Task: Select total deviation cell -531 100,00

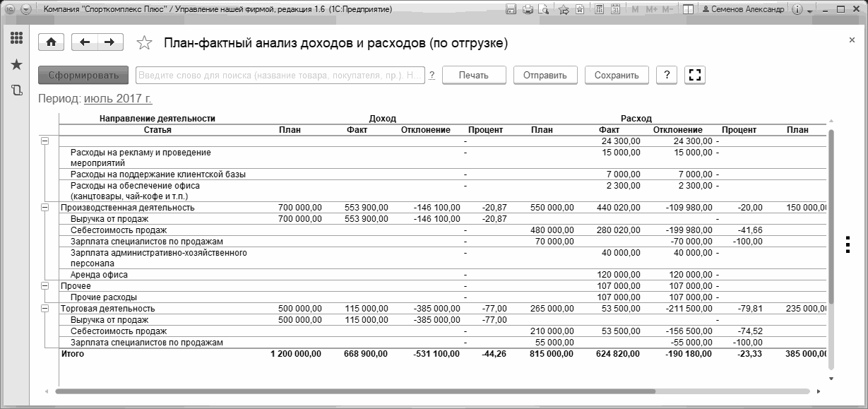Action: (436, 353)
